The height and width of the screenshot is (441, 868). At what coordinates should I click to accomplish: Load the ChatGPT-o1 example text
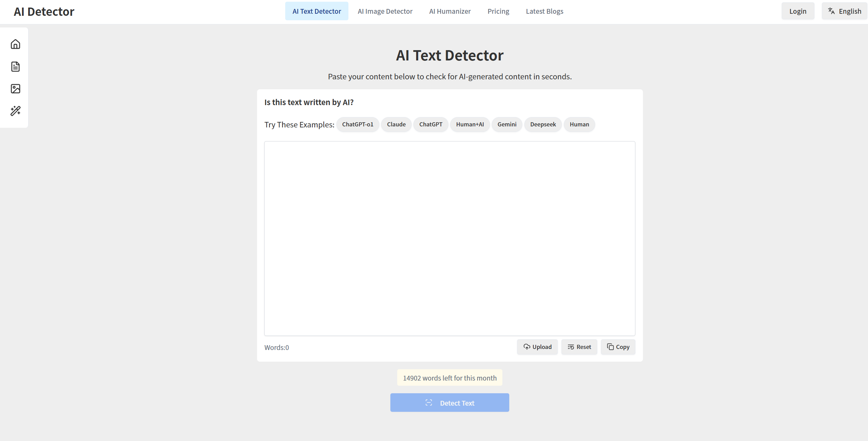coord(357,124)
